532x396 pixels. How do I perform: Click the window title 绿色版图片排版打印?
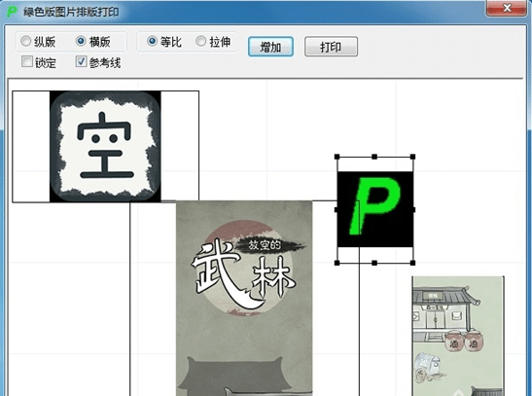(71, 12)
